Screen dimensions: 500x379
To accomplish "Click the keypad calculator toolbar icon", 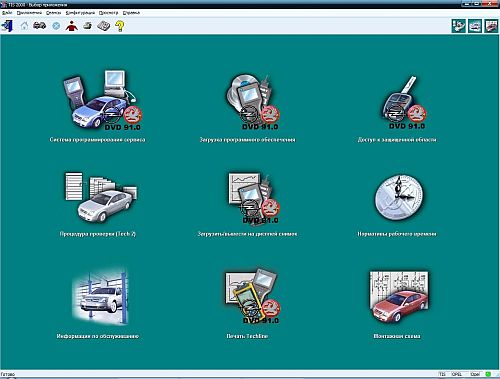I will [x=104, y=26].
